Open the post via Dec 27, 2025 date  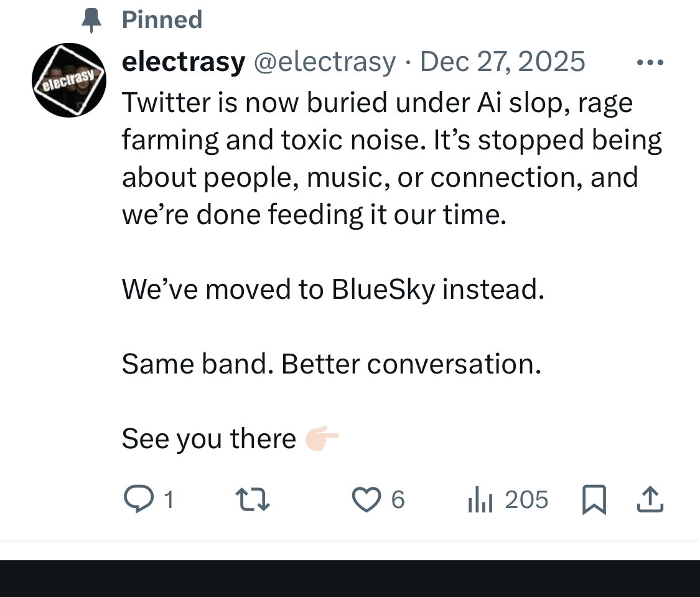pos(503,62)
